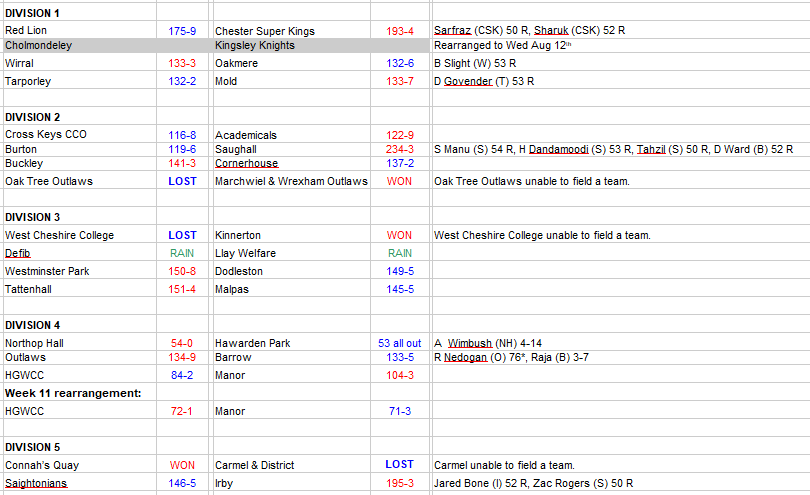Image resolution: width=810 pixels, height=495 pixels.
Task: Click Westminster Park score 150-8
Action: tap(182, 271)
